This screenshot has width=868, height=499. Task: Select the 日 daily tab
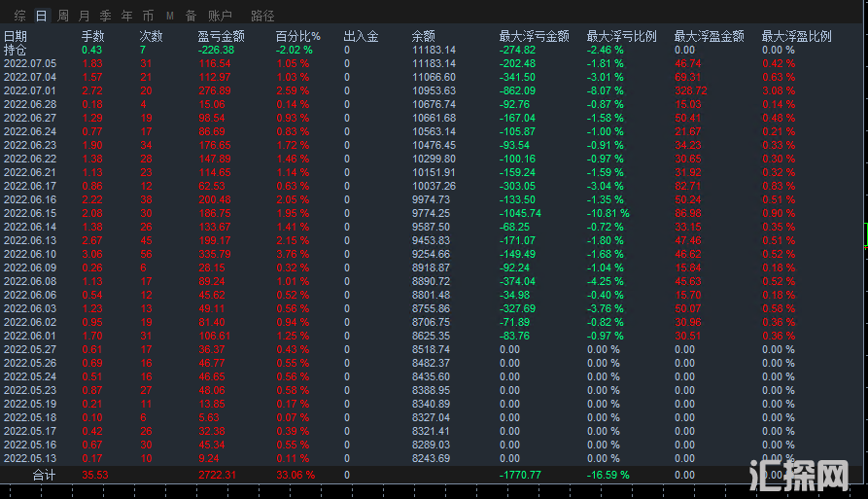pos(41,17)
